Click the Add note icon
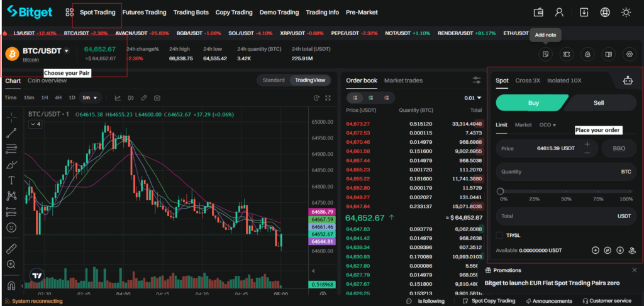The image size is (644, 306). 545,54
